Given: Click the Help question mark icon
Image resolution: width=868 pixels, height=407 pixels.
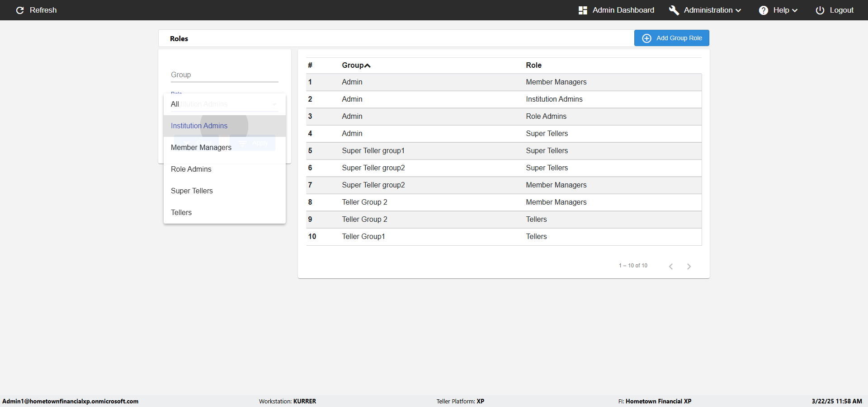Looking at the screenshot, I should tap(764, 10).
